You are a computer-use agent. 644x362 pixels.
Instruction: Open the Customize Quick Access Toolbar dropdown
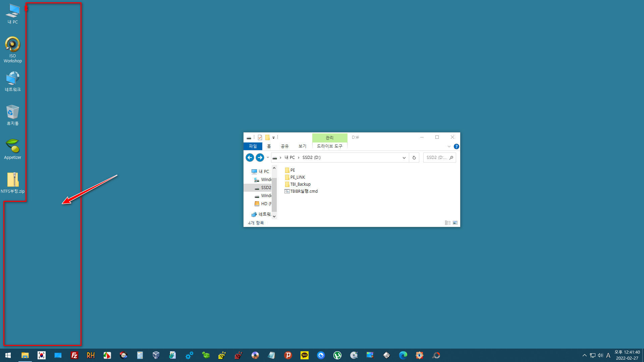coord(274,137)
